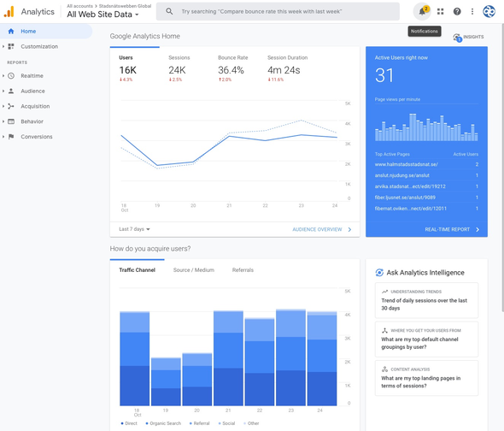
Task: Switch to the Traffic Channel tab
Action: click(x=138, y=270)
